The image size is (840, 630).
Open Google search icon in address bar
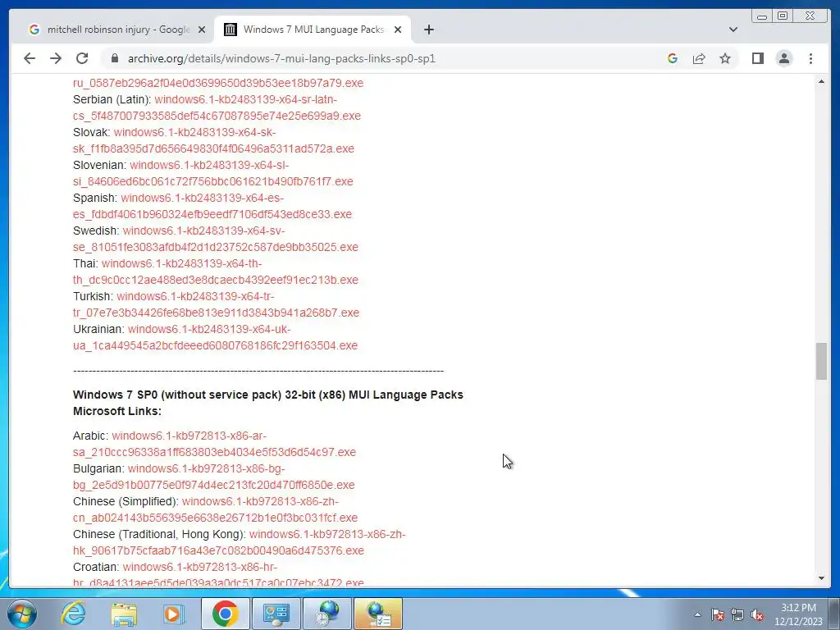coord(673,58)
